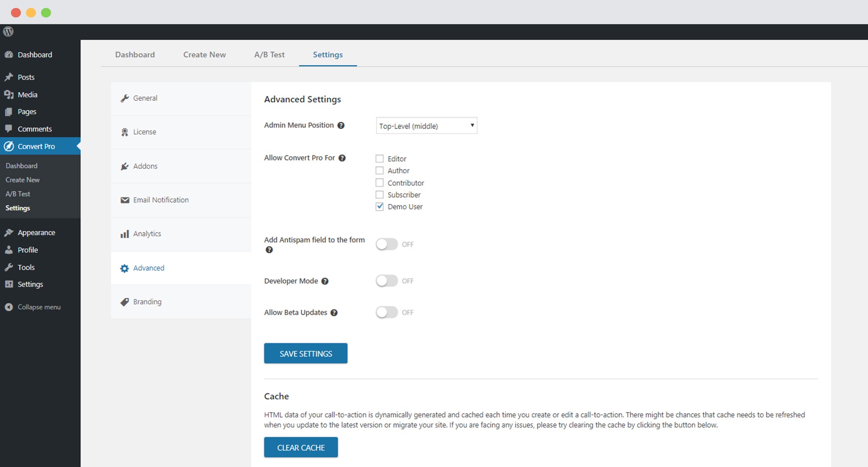Image resolution: width=868 pixels, height=467 pixels.
Task: Click the Save Settings button
Action: [306, 353]
